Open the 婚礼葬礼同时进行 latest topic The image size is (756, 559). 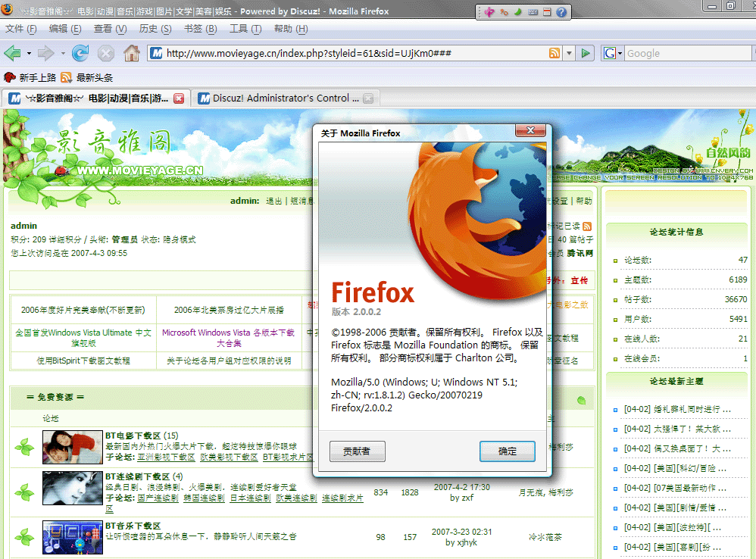pos(677,409)
